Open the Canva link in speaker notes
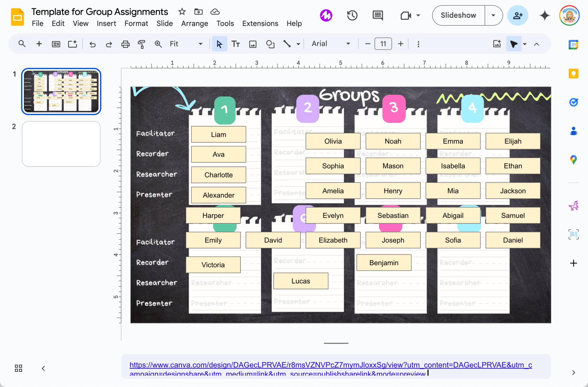588x387 pixels. (331, 369)
